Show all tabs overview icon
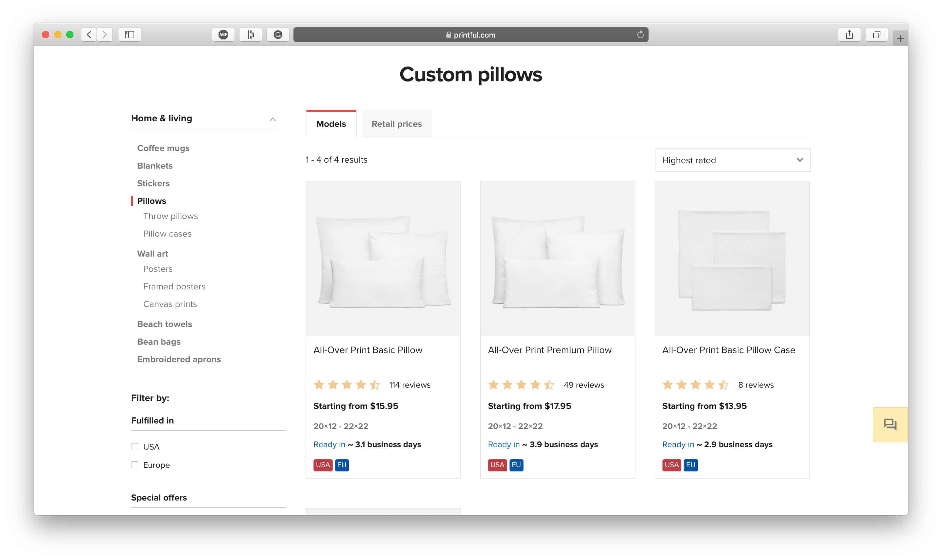 (x=876, y=35)
